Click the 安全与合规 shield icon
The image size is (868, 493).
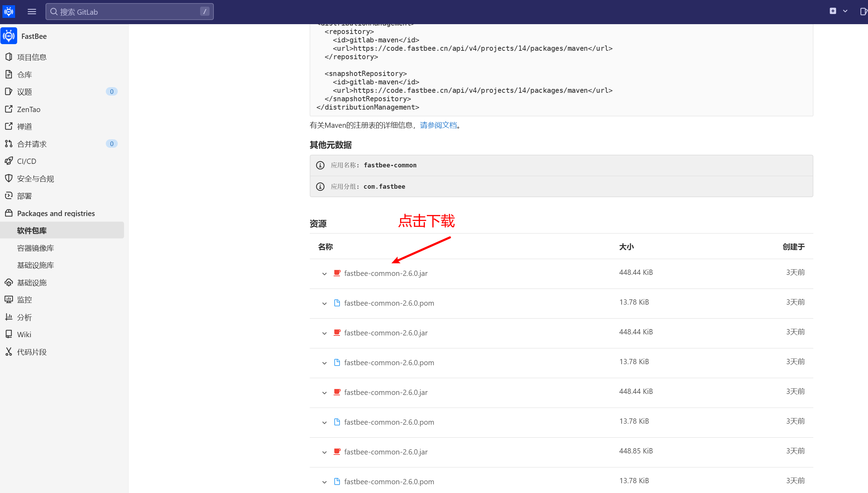9,178
